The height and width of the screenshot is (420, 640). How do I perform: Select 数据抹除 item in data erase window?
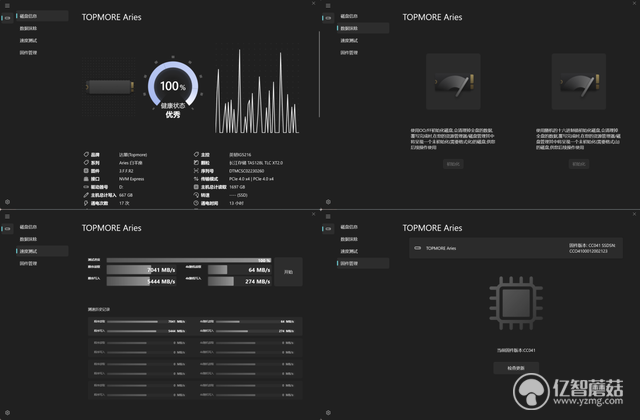pos(362,28)
